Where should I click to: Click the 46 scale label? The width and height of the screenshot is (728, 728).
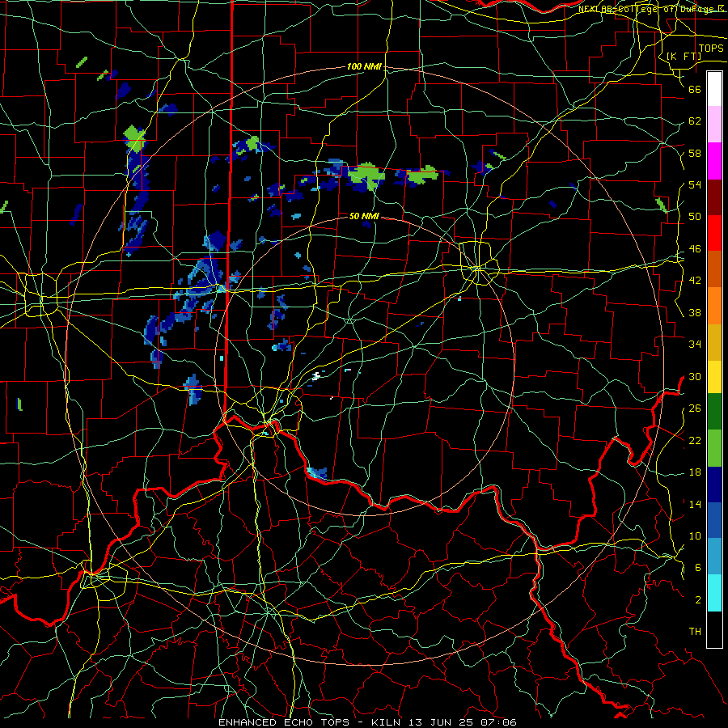pyautogui.click(x=695, y=249)
